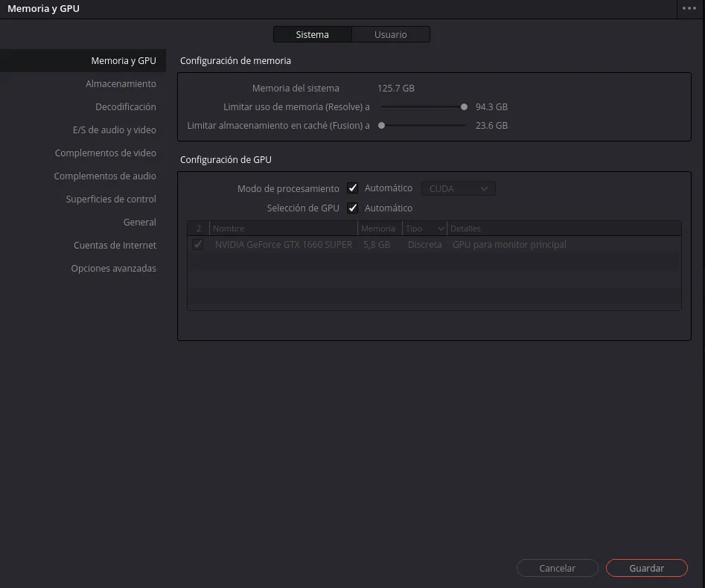The width and height of the screenshot is (705, 588).
Task: Go to Decodificación settings
Action: [125, 107]
